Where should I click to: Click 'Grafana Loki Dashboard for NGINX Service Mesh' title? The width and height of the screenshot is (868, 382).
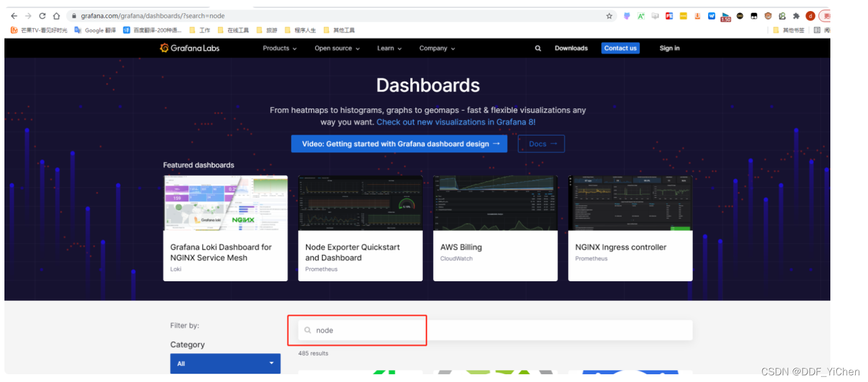click(221, 252)
